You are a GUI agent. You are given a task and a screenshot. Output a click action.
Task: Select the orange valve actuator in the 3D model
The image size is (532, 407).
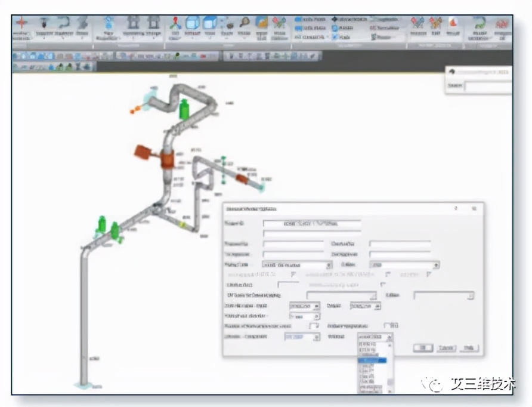144,152
